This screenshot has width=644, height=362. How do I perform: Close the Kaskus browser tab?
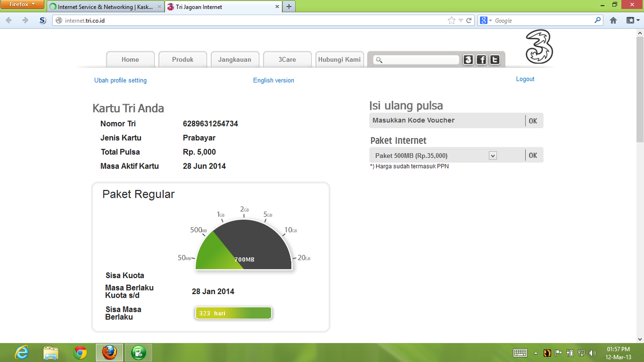pyautogui.click(x=158, y=7)
